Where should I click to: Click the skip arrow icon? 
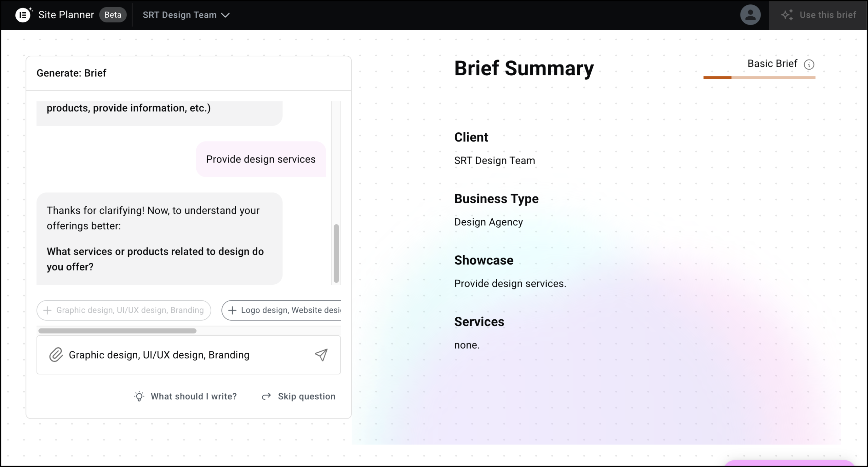coord(267,396)
